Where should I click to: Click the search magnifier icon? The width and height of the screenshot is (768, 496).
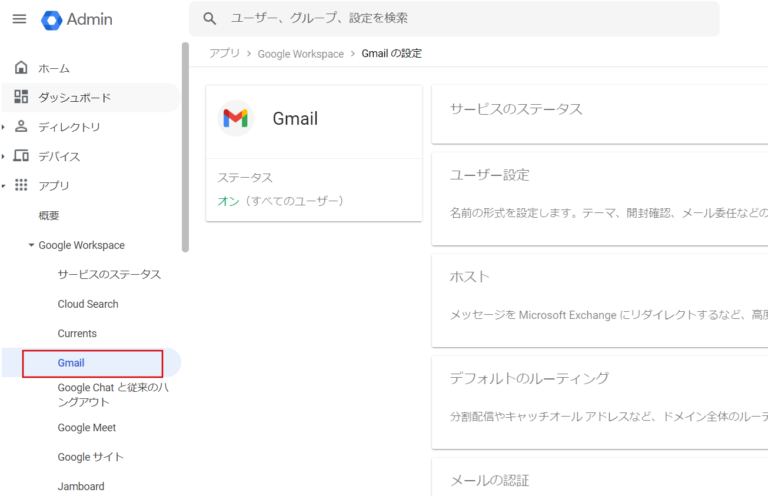pyautogui.click(x=209, y=19)
